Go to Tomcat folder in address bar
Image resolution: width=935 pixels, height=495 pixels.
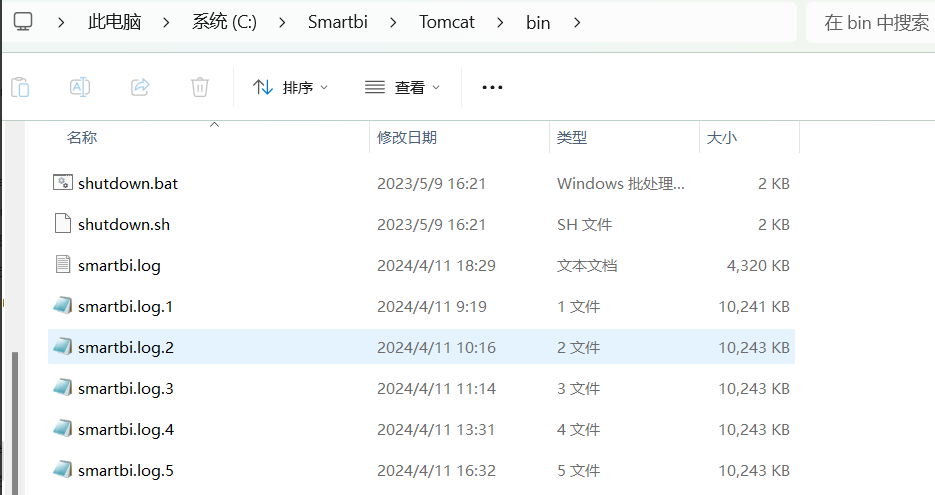click(x=447, y=22)
